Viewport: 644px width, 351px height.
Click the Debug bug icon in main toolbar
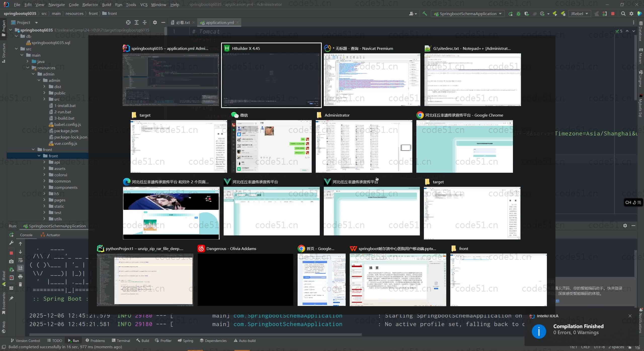(x=518, y=14)
